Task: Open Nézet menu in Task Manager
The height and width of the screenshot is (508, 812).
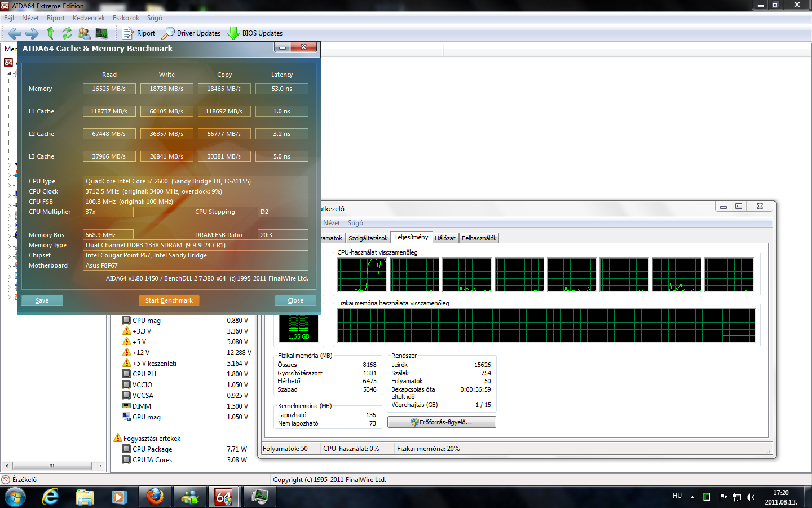Action: [332, 223]
